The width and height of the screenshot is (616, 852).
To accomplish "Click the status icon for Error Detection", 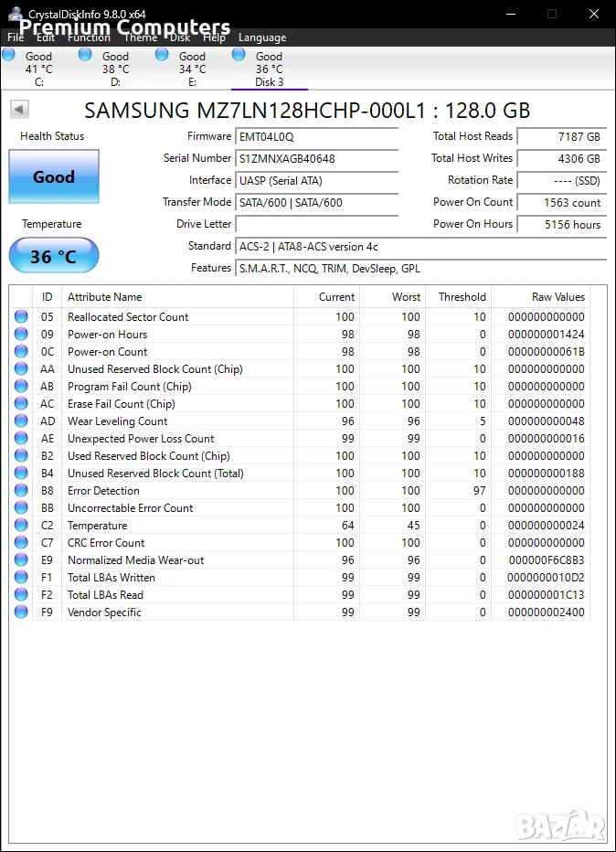I will [x=21, y=490].
